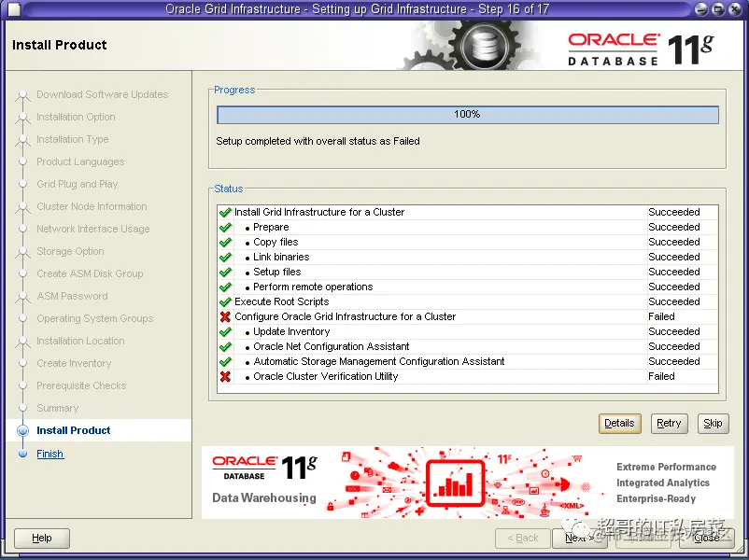Select the Product Languages step
The height and width of the screenshot is (560, 749).
(80, 161)
